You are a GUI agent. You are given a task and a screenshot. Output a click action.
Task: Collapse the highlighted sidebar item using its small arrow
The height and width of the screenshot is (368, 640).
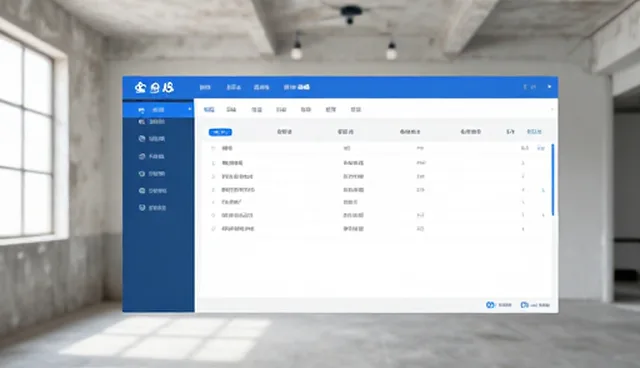pos(189,109)
